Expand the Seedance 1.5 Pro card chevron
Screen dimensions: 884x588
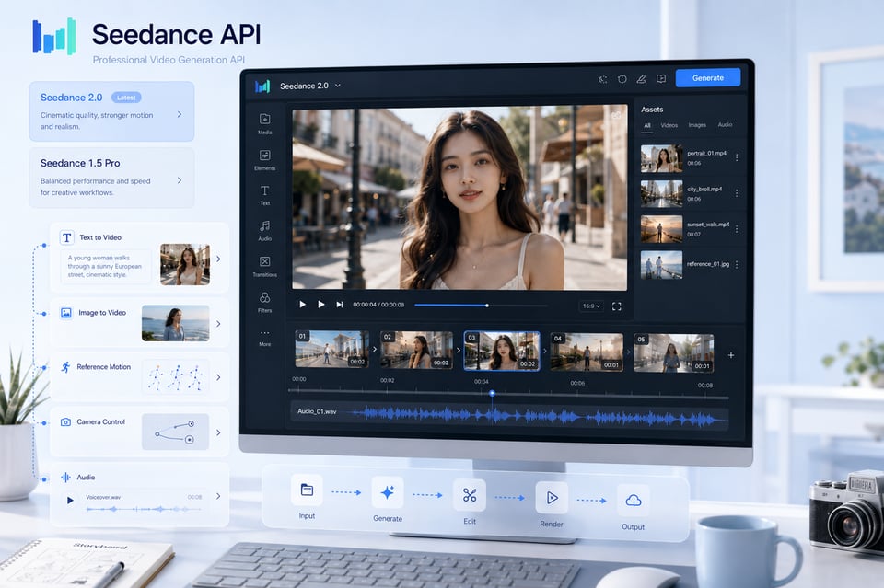(180, 180)
